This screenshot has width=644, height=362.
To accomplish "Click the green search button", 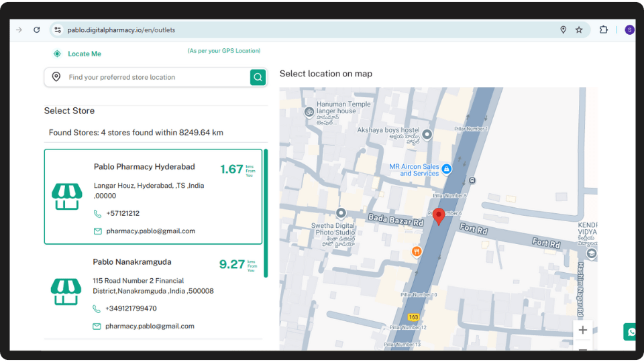I will (258, 77).
